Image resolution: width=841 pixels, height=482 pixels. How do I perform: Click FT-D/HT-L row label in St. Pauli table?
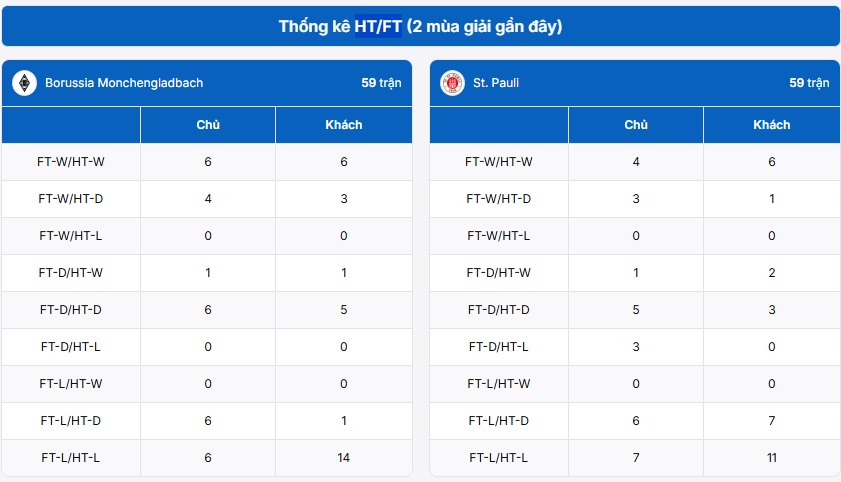pyautogui.click(x=499, y=347)
